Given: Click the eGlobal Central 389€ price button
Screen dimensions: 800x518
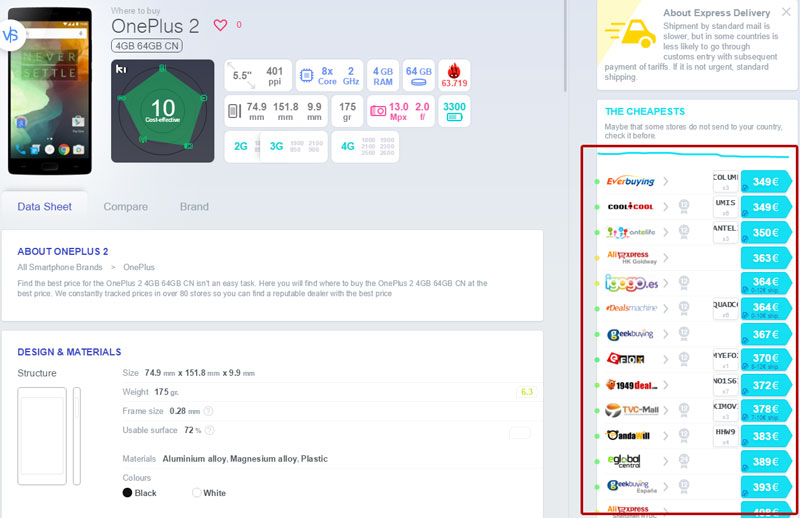Looking at the screenshot, I should [x=766, y=462].
